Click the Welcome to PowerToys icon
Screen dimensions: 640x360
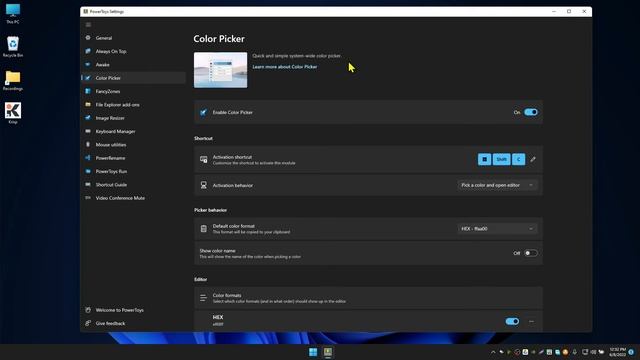click(88, 310)
